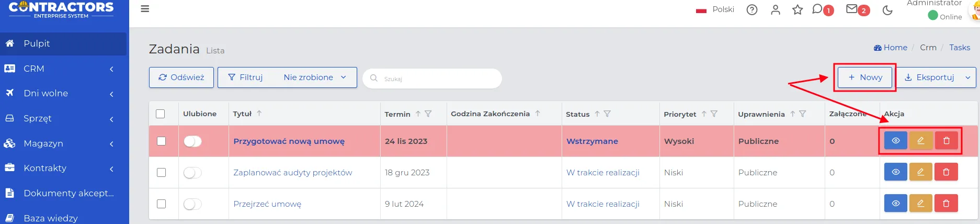
Task: Click the Nowy button
Action: [865, 77]
